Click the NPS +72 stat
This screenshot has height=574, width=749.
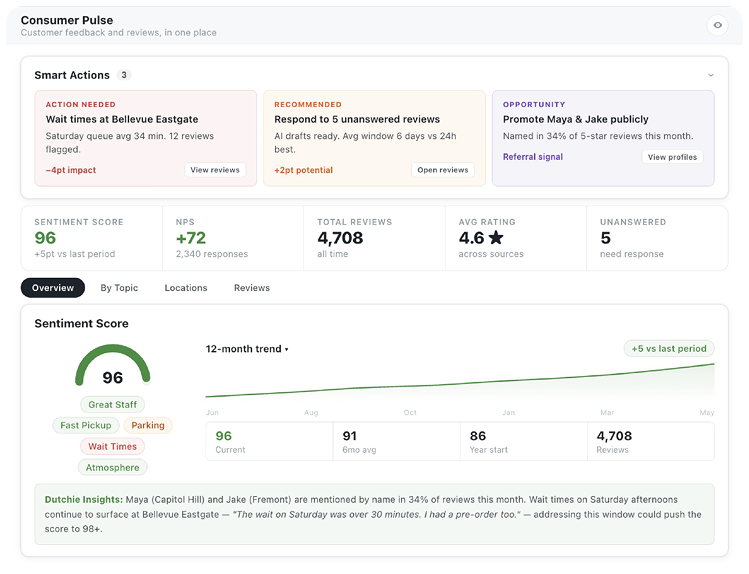(233, 238)
